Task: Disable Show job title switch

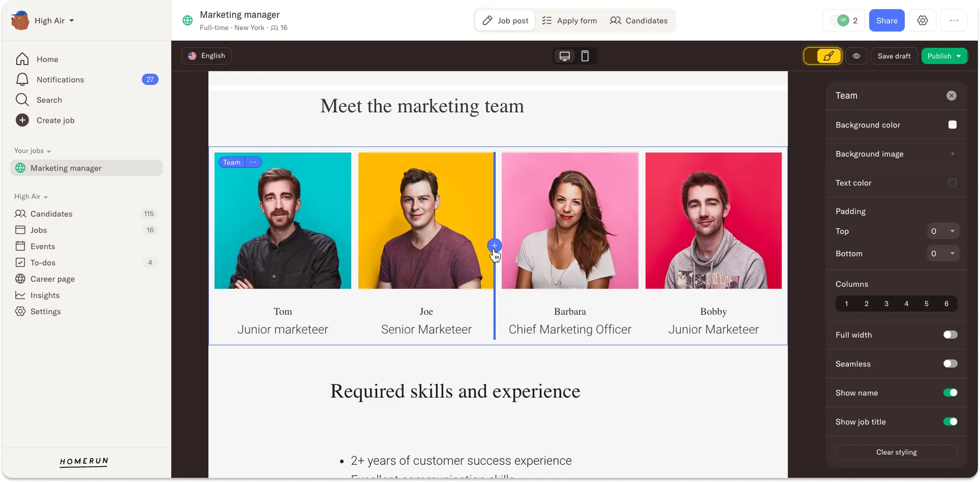Action: tap(950, 421)
